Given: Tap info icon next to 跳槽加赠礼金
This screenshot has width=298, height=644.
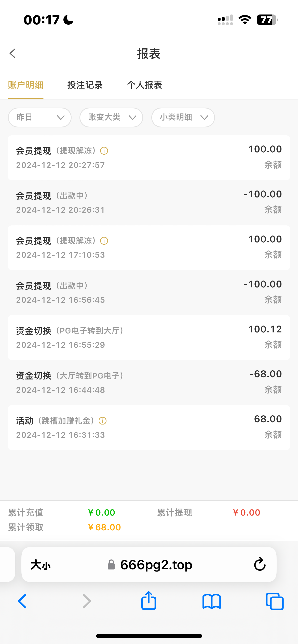Looking at the screenshot, I should 102,421.
